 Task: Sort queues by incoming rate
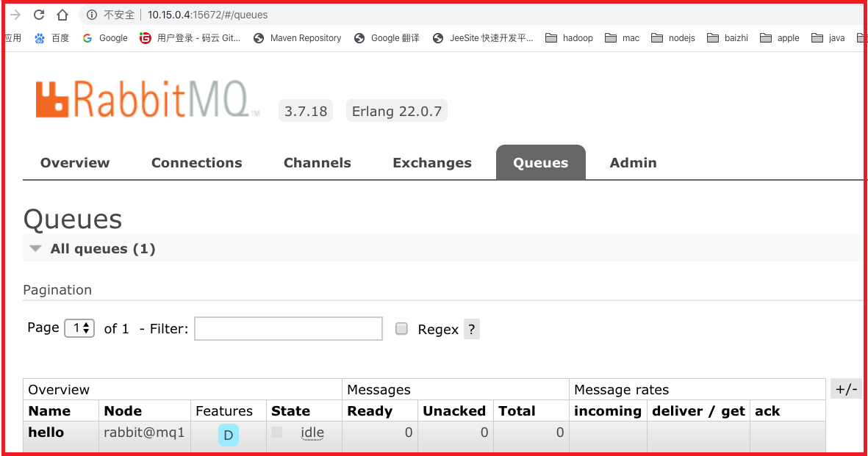(x=608, y=411)
